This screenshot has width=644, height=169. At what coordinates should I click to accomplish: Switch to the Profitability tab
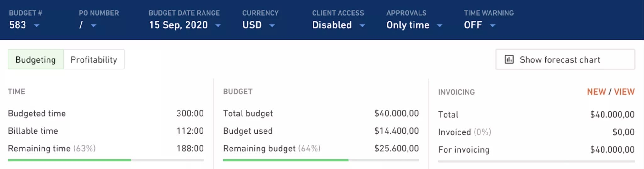pos(94,59)
